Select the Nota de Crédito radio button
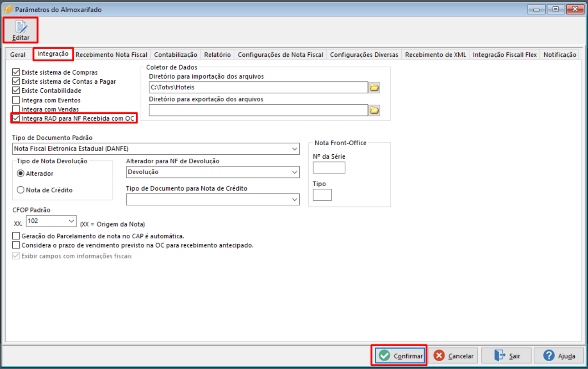The image size is (588, 369). (x=20, y=190)
